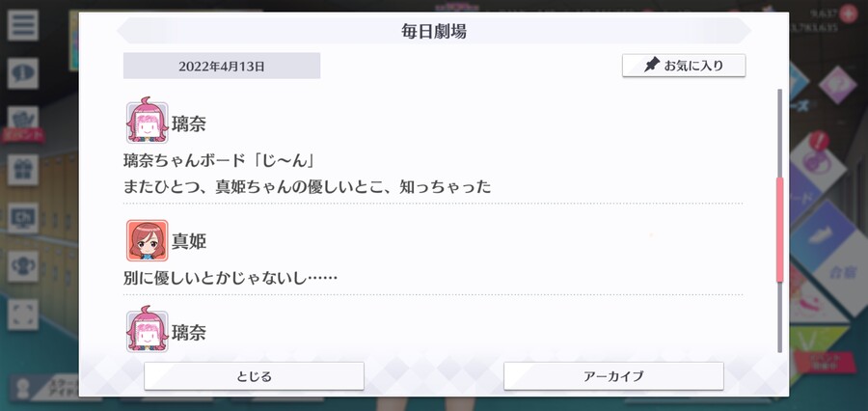Click the 2022年4月13日 date label

(x=222, y=66)
